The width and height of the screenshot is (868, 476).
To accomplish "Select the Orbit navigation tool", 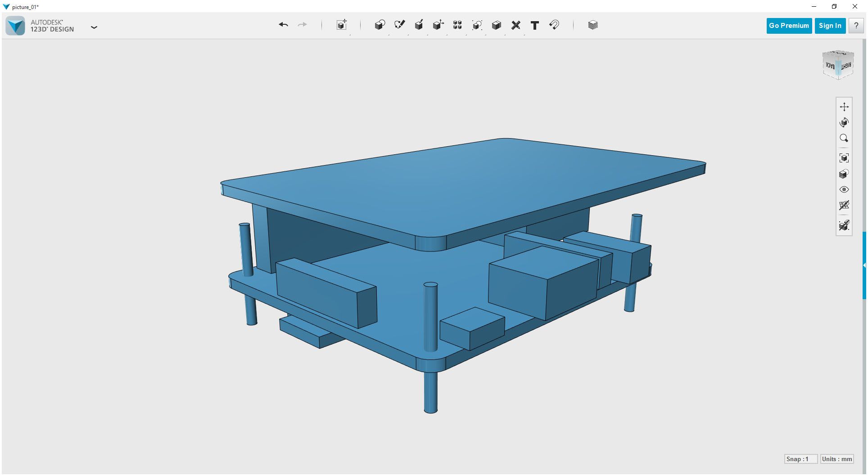I will point(844,122).
